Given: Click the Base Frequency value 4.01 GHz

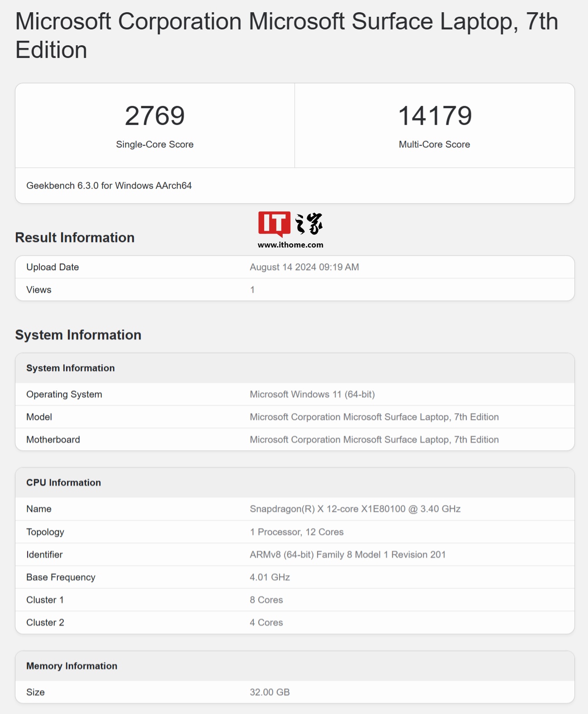Looking at the screenshot, I should pyautogui.click(x=270, y=577).
